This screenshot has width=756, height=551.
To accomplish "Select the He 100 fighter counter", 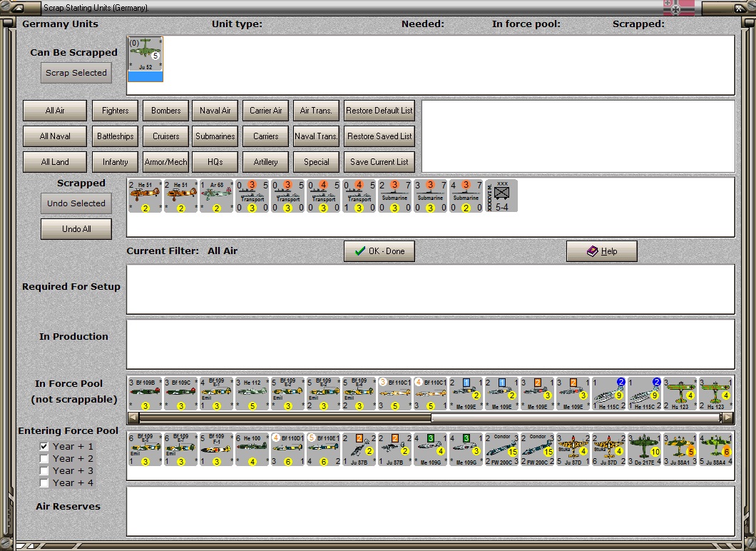I will tap(252, 449).
